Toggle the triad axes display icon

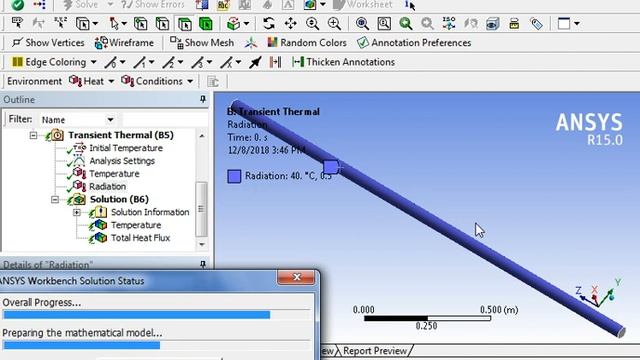[x=251, y=42]
